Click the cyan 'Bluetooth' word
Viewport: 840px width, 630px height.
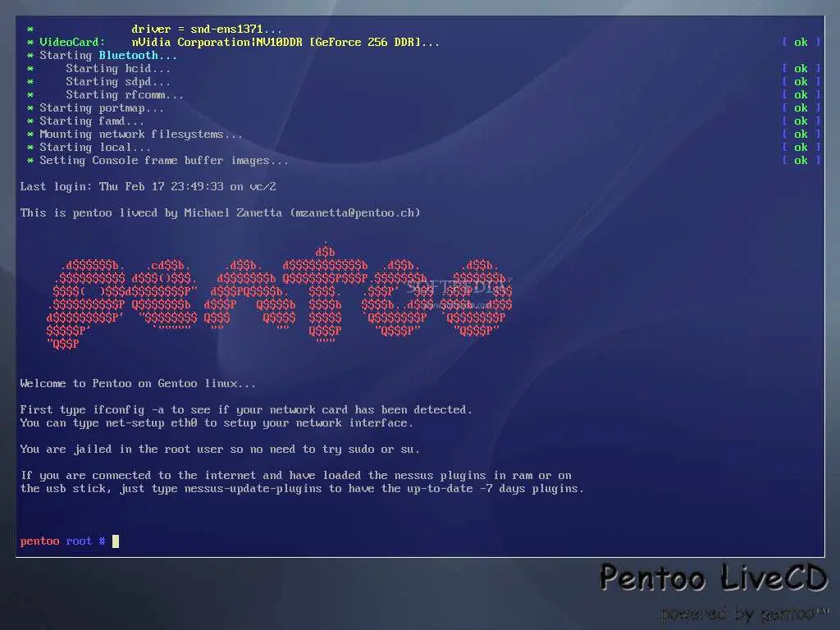(129, 55)
